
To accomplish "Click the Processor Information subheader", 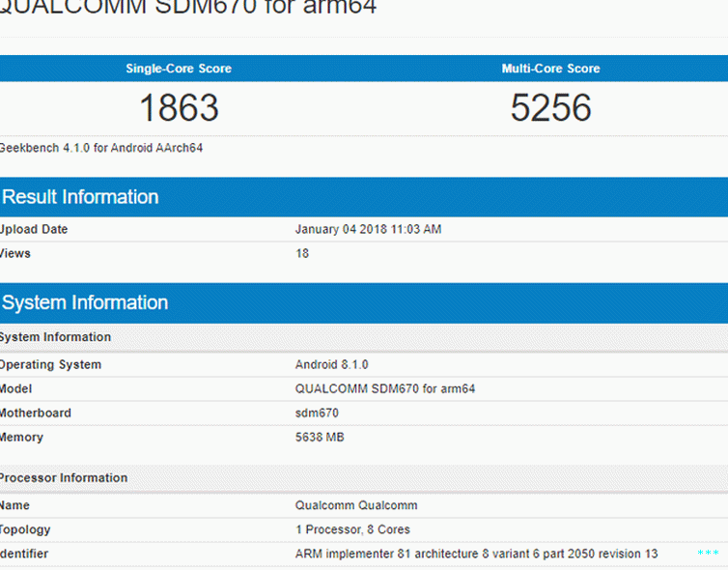I will 364,478.
